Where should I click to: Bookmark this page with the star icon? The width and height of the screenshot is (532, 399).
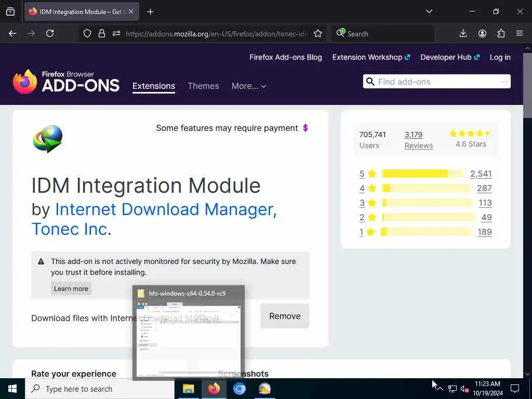(x=318, y=34)
